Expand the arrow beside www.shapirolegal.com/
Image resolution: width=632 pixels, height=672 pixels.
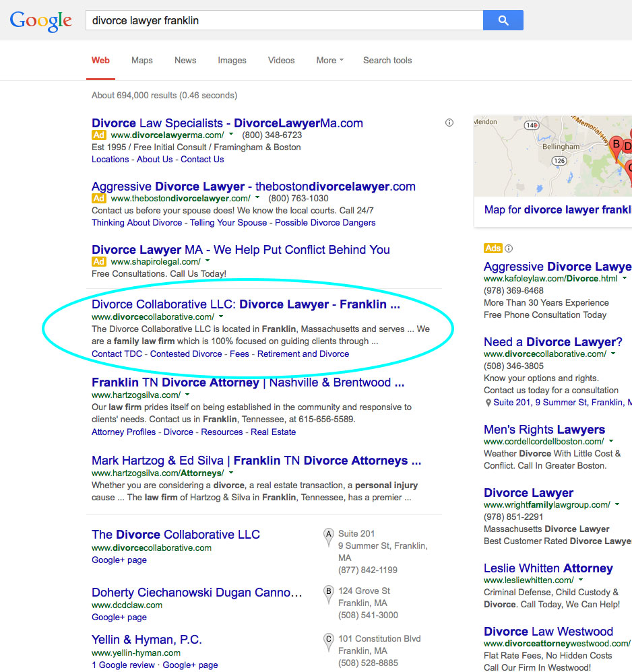coord(208,261)
